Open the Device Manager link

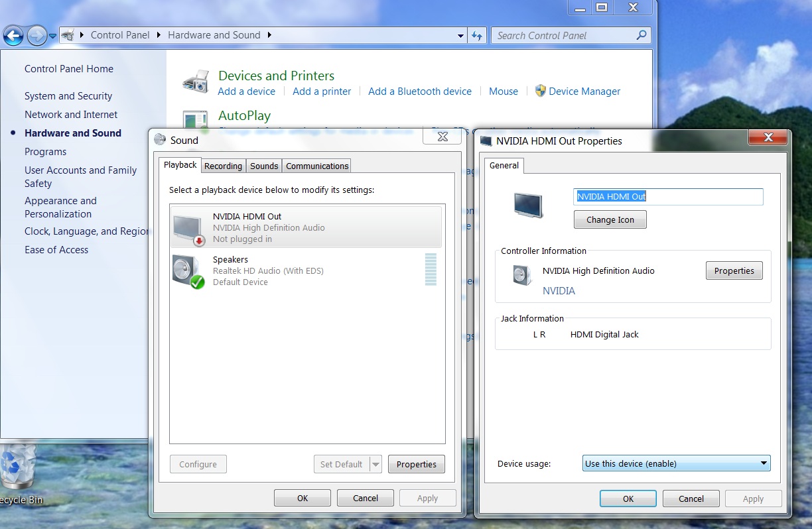[x=584, y=91]
